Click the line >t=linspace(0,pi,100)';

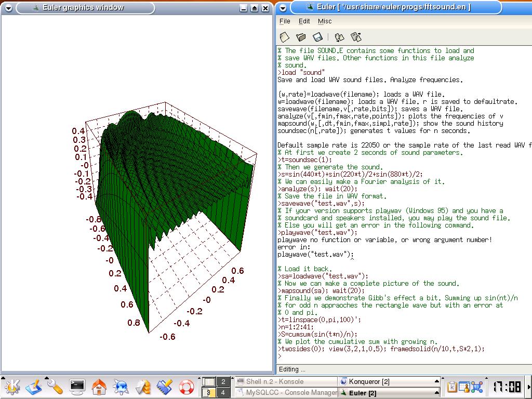(x=320, y=320)
